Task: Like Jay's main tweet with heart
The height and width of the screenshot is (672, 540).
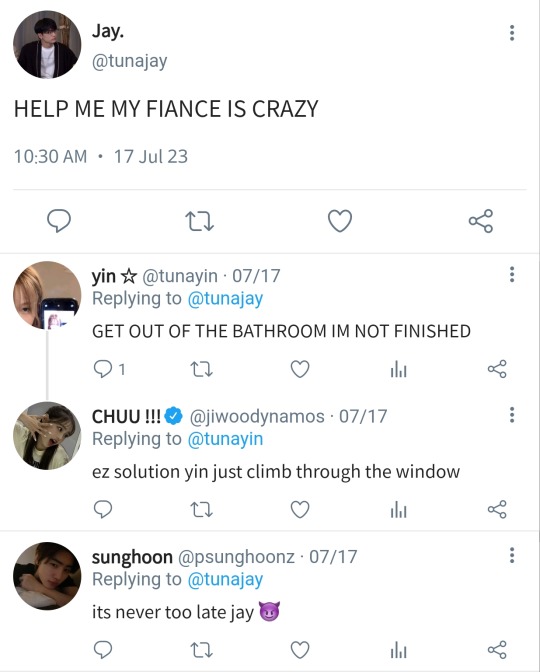Action: [x=340, y=221]
